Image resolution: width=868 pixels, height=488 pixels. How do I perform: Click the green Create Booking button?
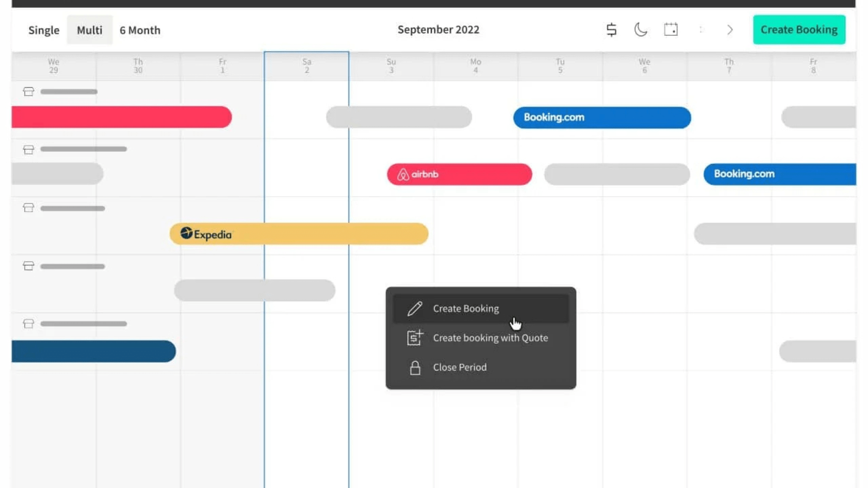(x=799, y=30)
